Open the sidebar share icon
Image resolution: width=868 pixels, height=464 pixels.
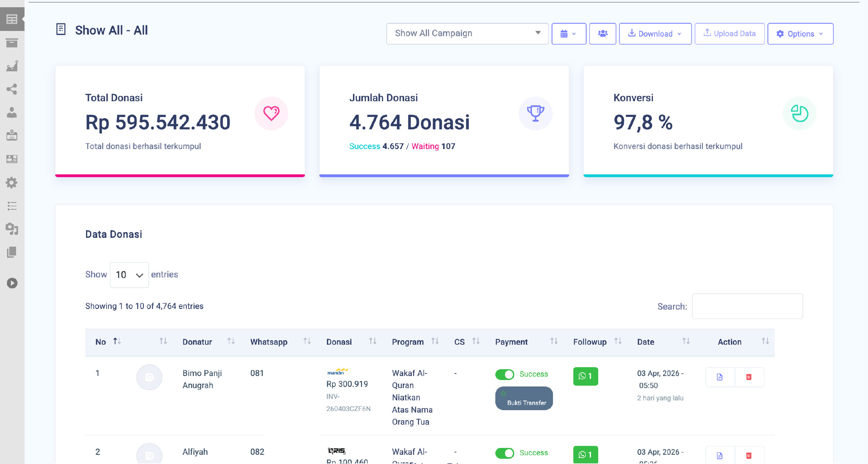12,89
